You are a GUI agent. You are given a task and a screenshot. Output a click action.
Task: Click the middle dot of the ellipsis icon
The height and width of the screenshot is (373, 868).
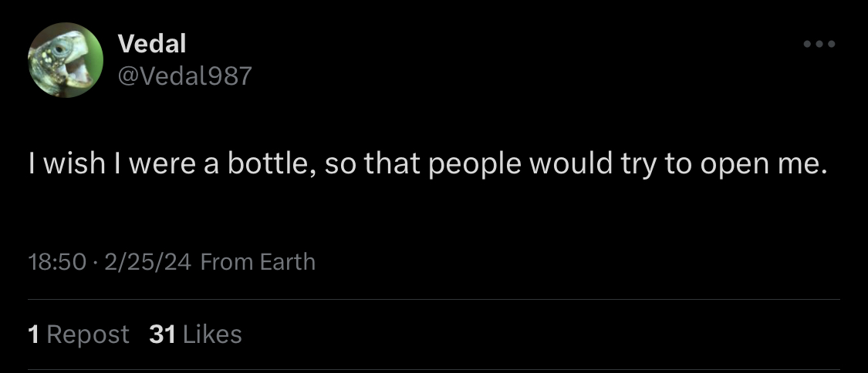[819, 44]
